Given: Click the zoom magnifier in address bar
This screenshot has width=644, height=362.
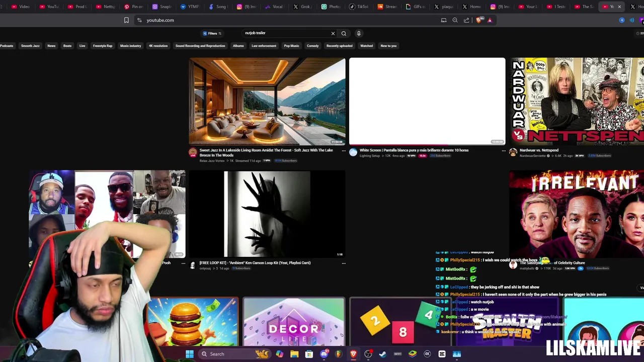Looking at the screenshot, I should click(x=455, y=20).
